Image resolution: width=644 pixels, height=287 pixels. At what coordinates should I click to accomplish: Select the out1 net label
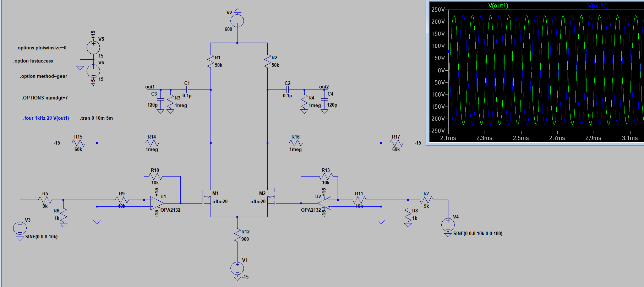pos(150,87)
